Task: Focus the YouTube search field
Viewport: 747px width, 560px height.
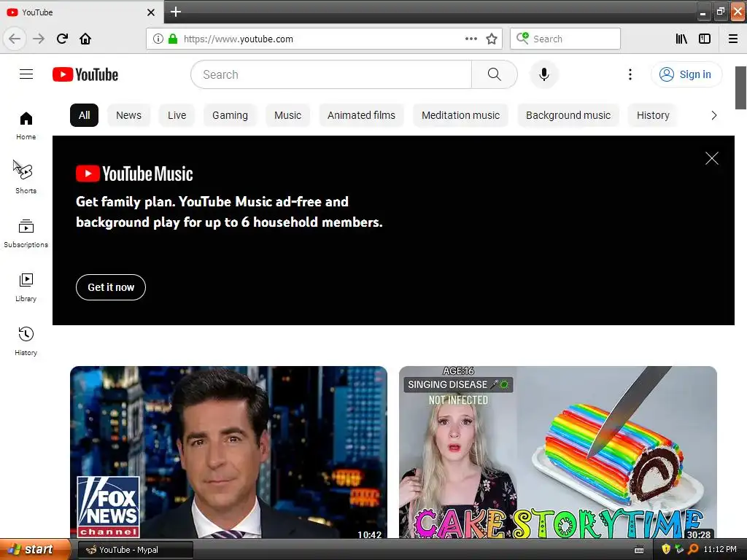Action: coord(331,74)
